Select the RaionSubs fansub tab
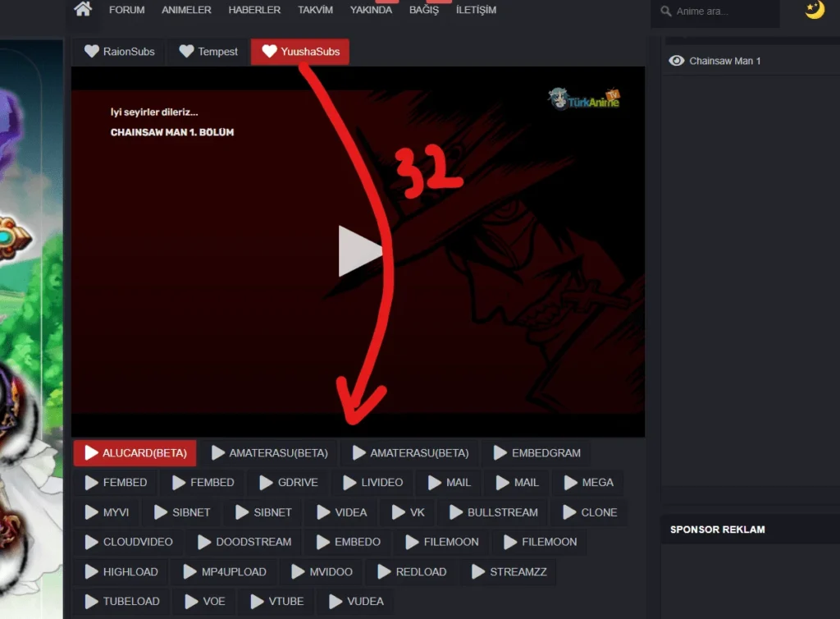 click(119, 52)
